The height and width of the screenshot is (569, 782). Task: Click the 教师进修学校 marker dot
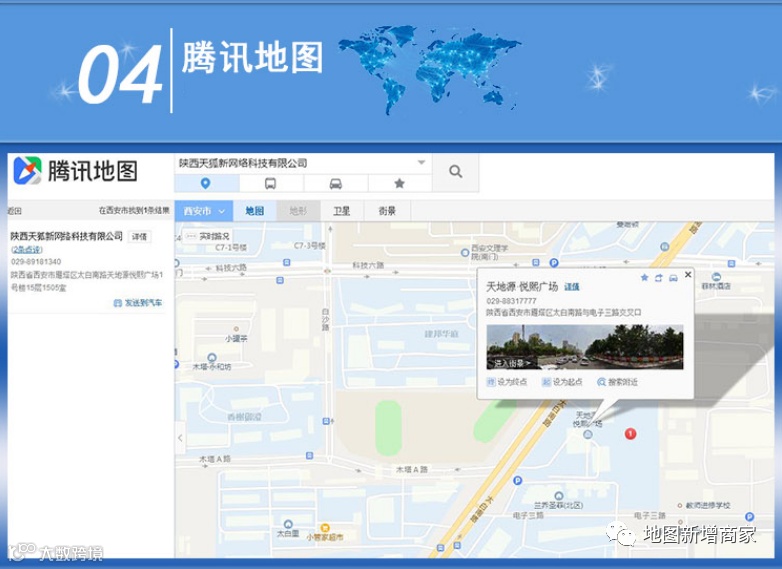(x=680, y=506)
